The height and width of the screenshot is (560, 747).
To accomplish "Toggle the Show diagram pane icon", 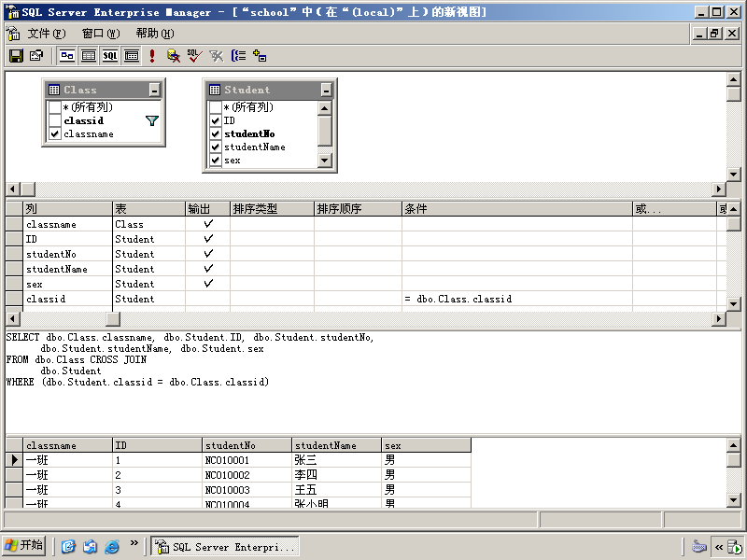I will [x=67, y=56].
